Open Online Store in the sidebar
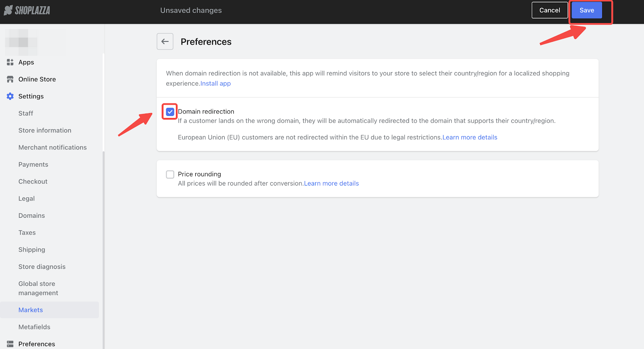This screenshot has width=644, height=349. [37, 79]
